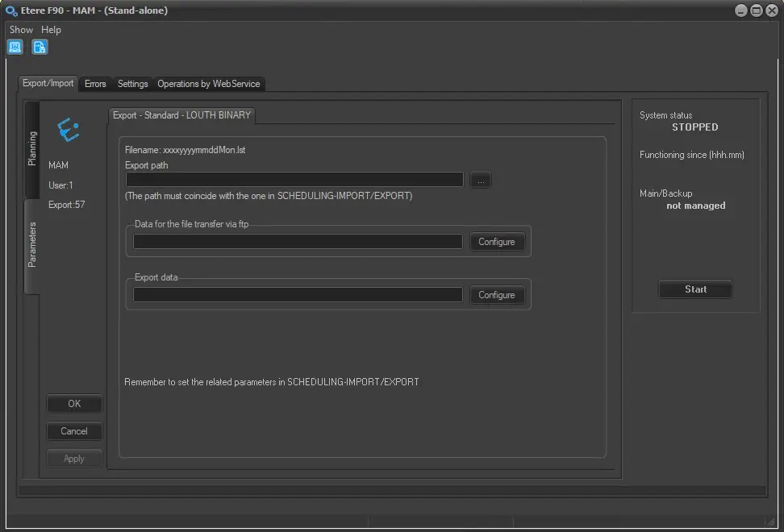Browse for export path with ellipsis button
This screenshot has width=784, height=532.
coord(480,181)
